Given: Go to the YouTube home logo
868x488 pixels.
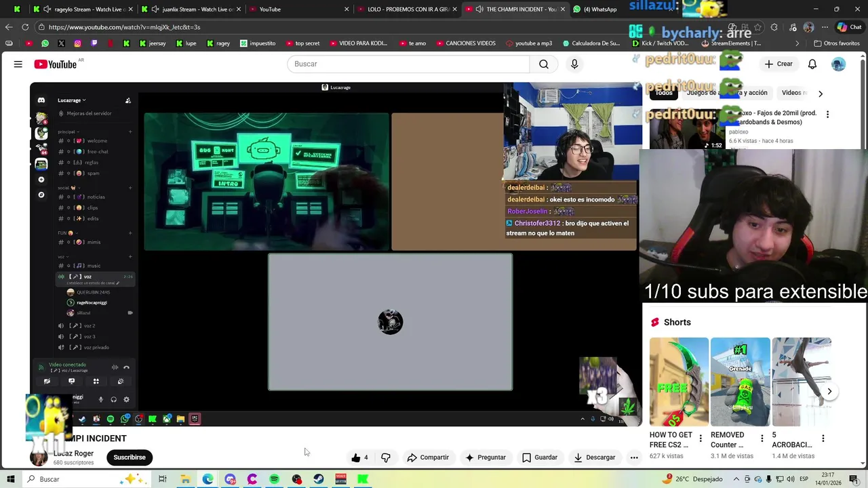Looking at the screenshot, I should [x=56, y=64].
